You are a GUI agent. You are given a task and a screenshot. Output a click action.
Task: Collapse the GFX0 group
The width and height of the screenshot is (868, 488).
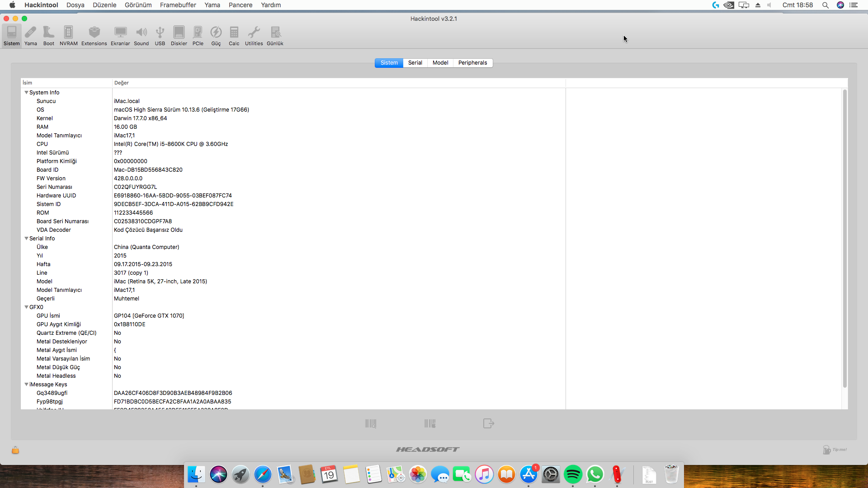tap(26, 307)
